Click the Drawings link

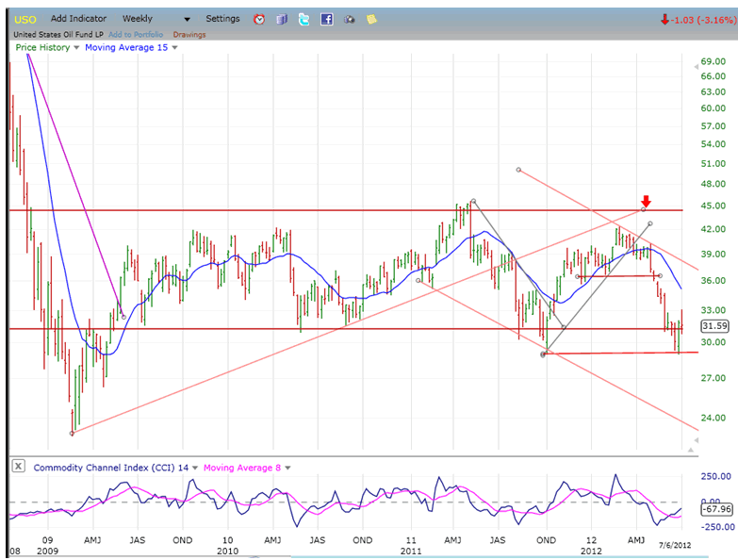click(189, 35)
